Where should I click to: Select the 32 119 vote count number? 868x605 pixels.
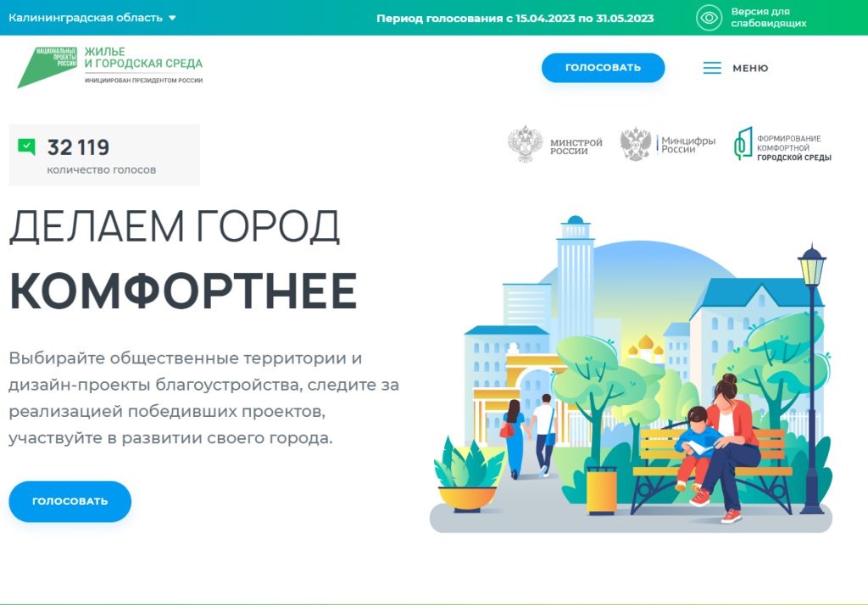(78, 147)
